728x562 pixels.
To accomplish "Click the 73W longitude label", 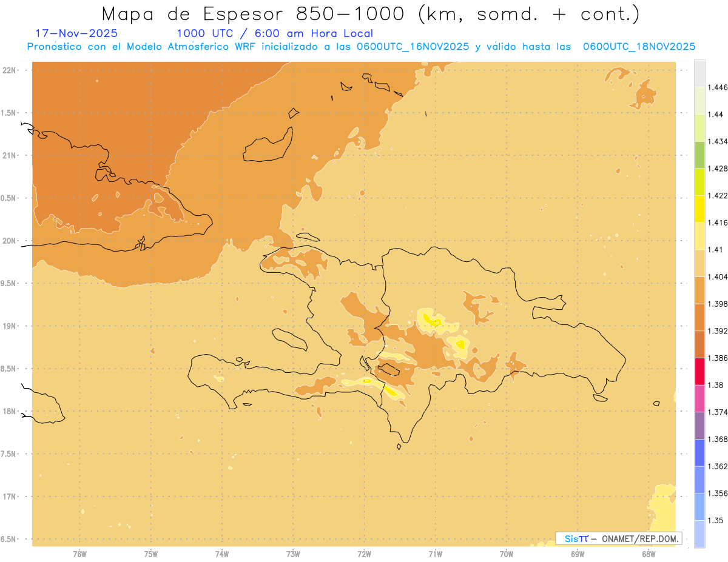I will tap(293, 554).
